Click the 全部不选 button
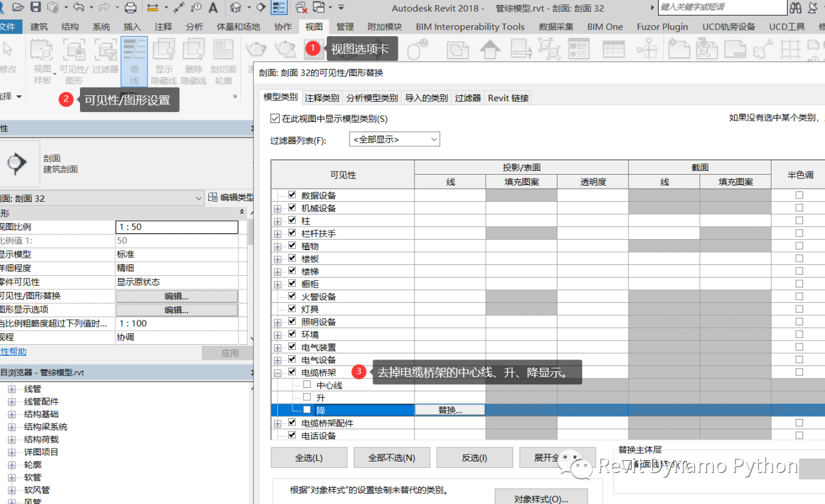Screen dimensions: 825x504 click(391, 457)
